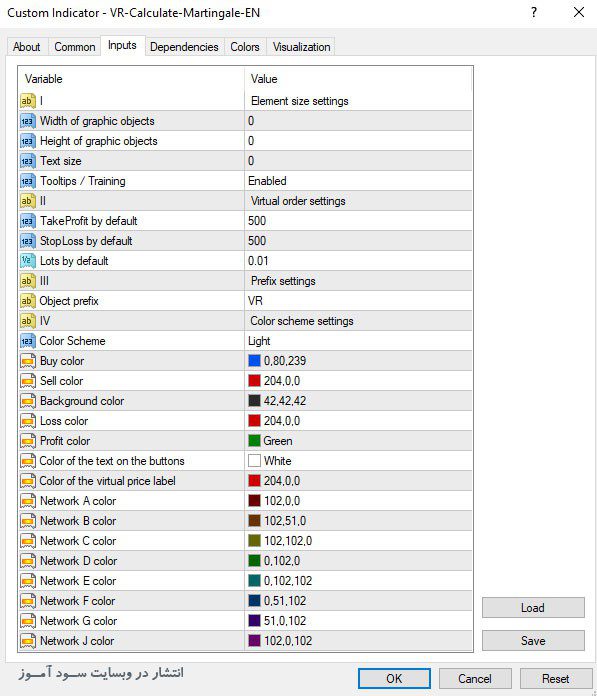Screen dimensions: 597x696
Task: Click the icon beside Width of graphic objects
Action: pos(28,121)
